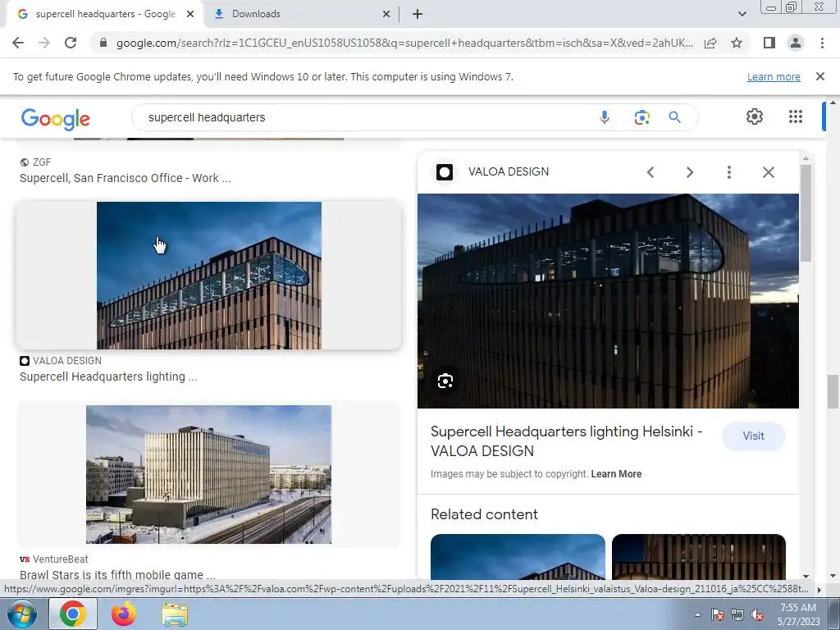
Task: Click the magnifier search button
Action: (x=674, y=117)
